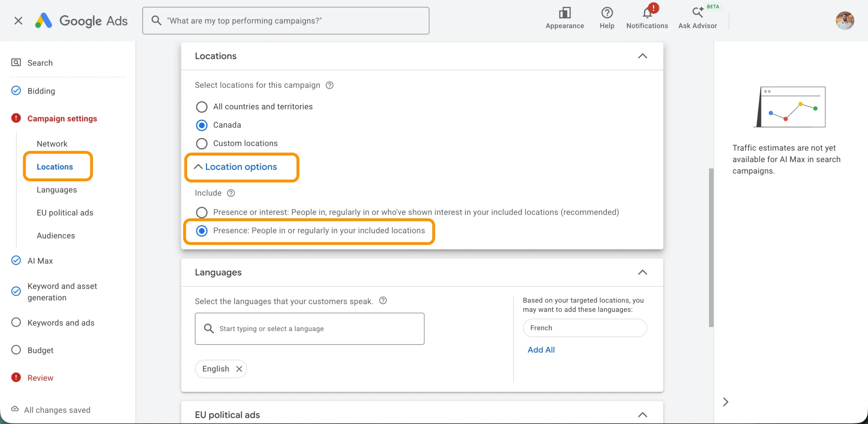Click the search magnifier icon in top bar
Image resolution: width=868 pixels, height=424 pixels.
[x=156, y=21]
